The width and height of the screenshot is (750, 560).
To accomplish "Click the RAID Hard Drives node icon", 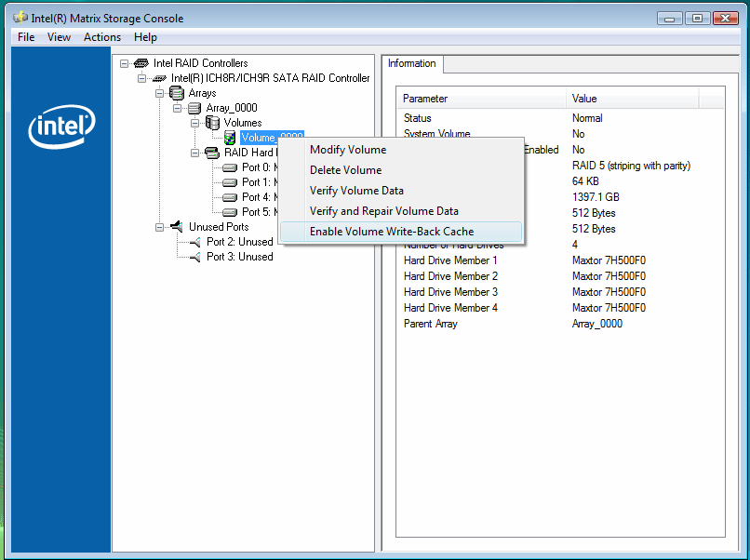I will tap(212, 153).
